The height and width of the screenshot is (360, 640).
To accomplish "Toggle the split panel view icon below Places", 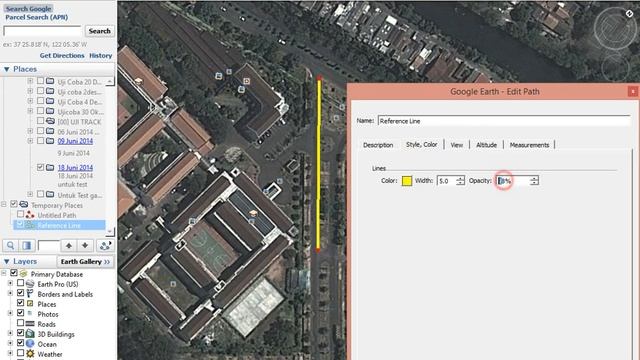I will 27,245.
